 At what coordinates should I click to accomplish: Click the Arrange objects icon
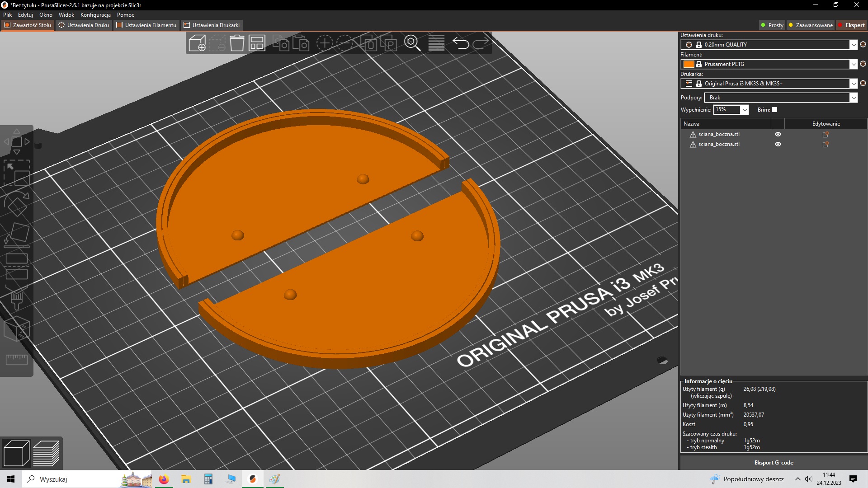257,43
